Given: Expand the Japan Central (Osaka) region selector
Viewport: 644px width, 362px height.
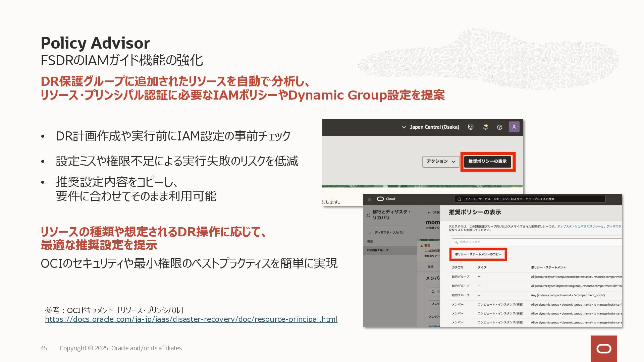Looking at the screenshot, I should [430, 127].
